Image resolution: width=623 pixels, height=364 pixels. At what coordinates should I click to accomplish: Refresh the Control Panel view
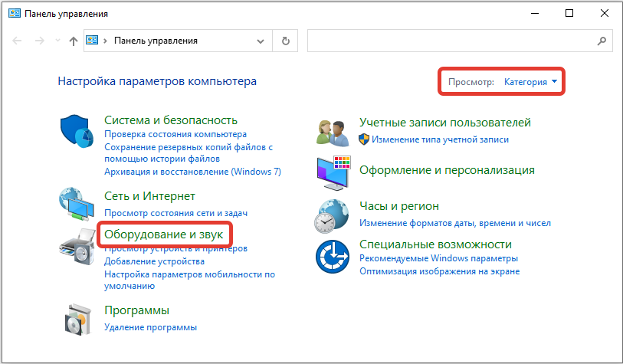pyautogui.click(x=286, y=41)
